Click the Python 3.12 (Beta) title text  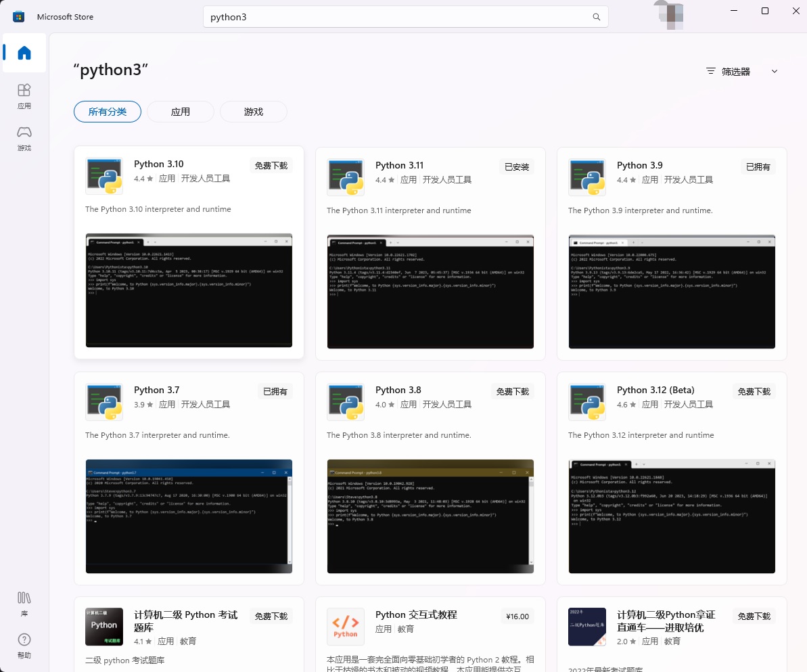655,390
